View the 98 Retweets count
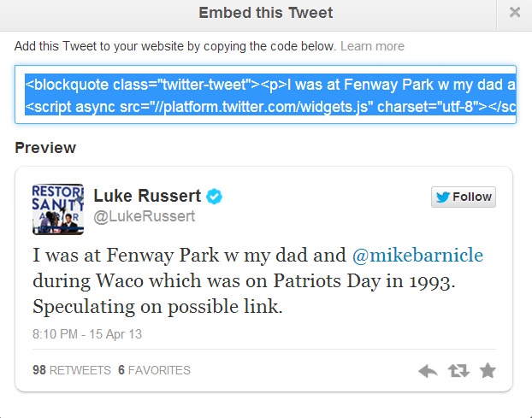Viewport: 532px width, 418px height. pyautogui.click(x=71, y=370)
